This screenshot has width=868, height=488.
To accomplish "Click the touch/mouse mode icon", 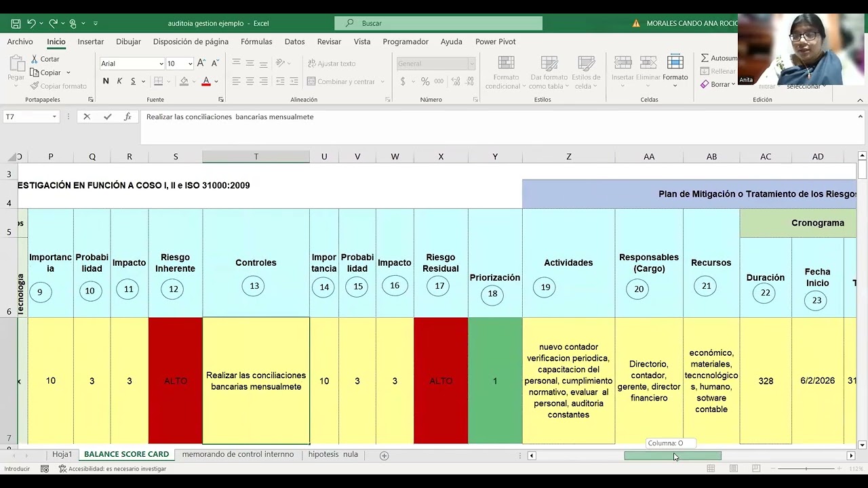I will click(73, 23).
